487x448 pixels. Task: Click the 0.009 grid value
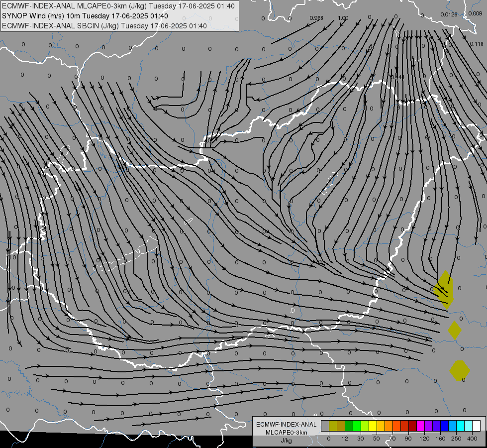coord(476,13)
